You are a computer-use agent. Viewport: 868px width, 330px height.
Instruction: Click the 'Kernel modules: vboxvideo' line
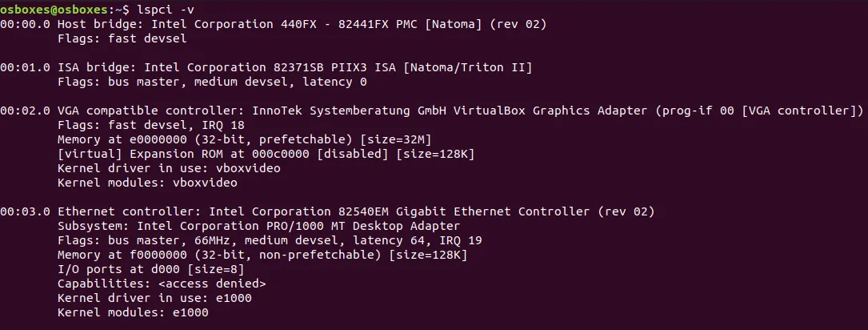tap(147, 183)
